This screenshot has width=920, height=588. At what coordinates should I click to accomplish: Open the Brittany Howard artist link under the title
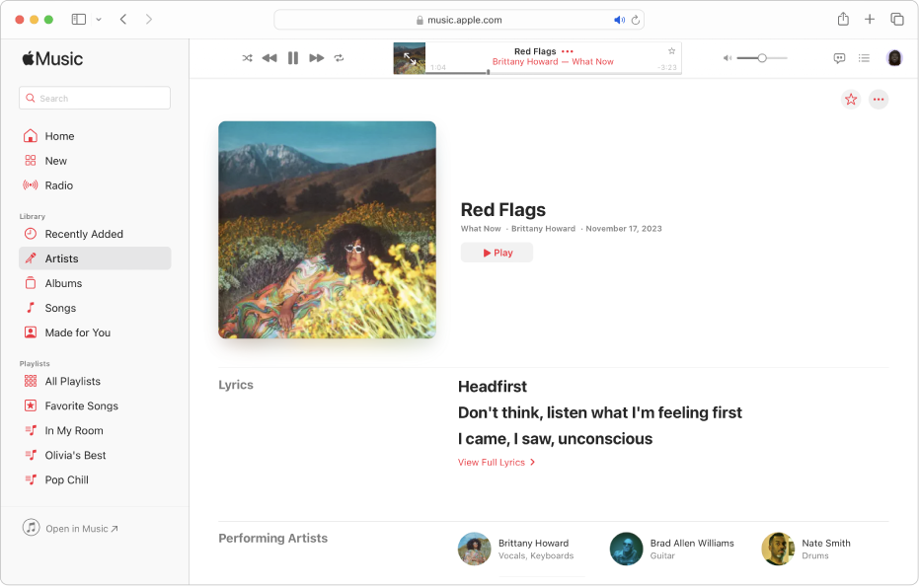(543, 229)
